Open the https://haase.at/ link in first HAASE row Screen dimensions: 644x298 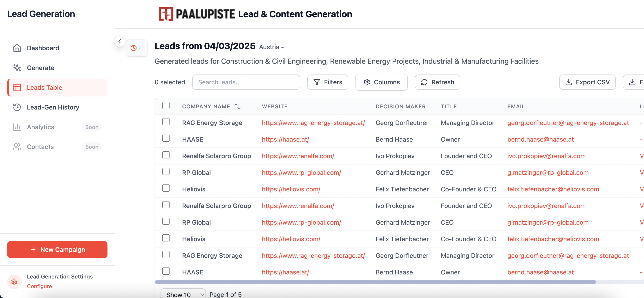click(286, 139)
